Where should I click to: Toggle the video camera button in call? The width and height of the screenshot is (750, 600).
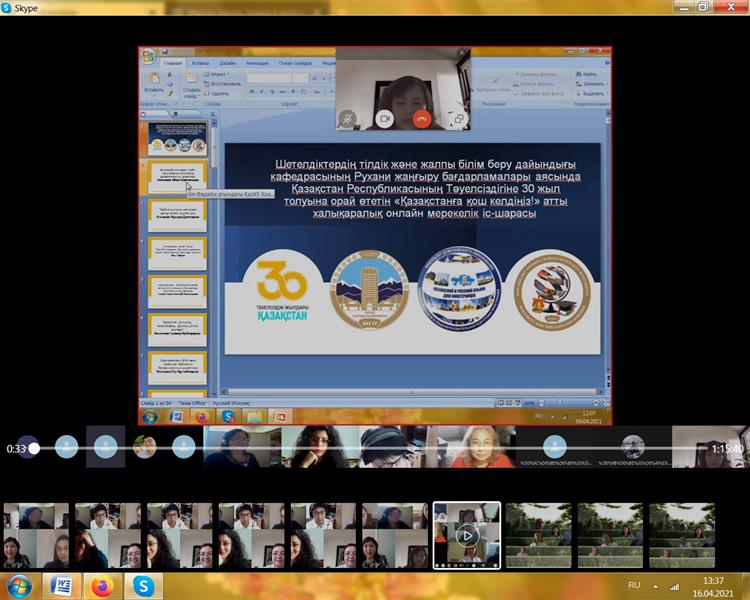click(x=384, y=118)
